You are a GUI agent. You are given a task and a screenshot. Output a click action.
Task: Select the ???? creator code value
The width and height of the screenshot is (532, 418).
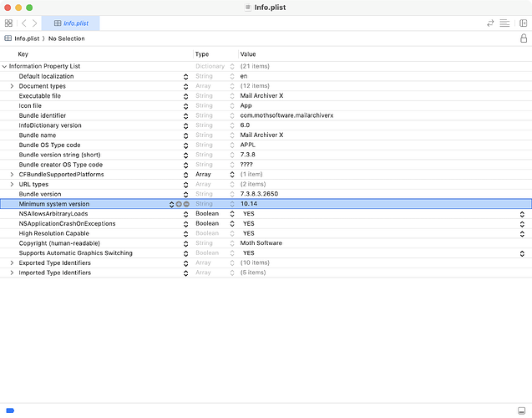[246, 165]
